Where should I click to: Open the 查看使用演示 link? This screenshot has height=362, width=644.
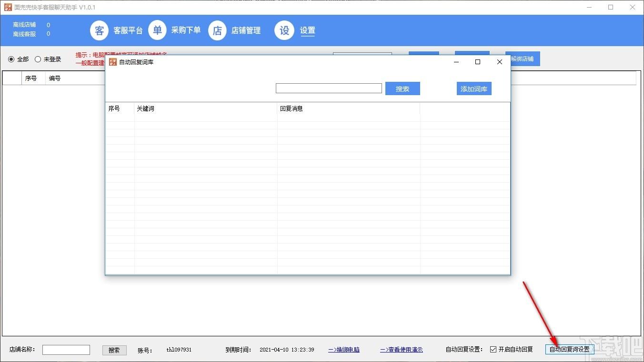click(401, 350)
